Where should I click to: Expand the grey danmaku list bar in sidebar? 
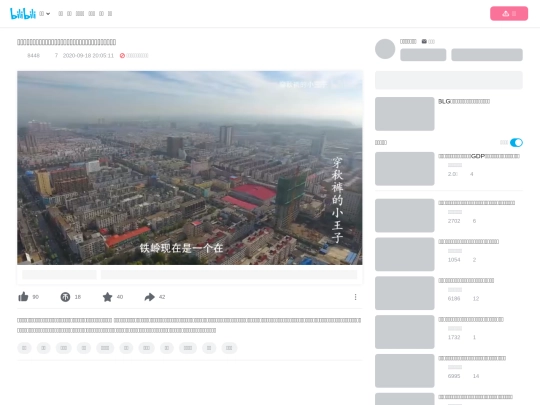(x=449, y=80)
